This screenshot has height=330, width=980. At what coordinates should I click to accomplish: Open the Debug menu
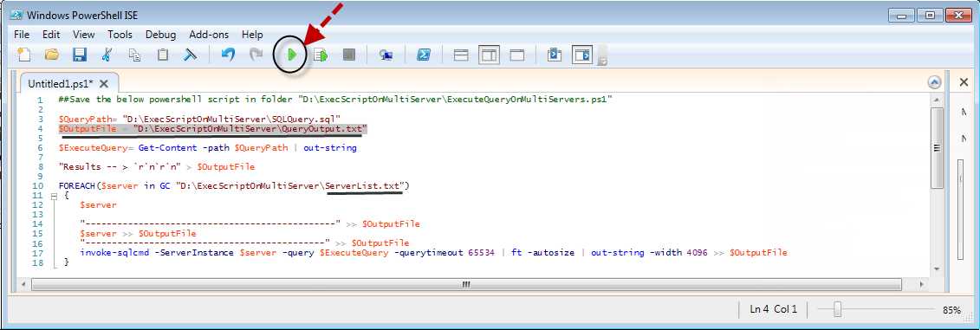(x=160, y=35)
